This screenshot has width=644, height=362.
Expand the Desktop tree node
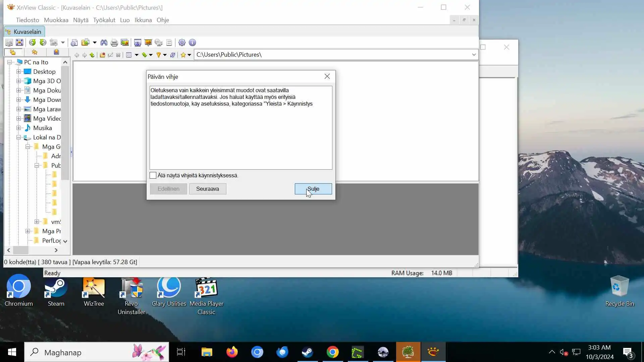coord(19,72)
